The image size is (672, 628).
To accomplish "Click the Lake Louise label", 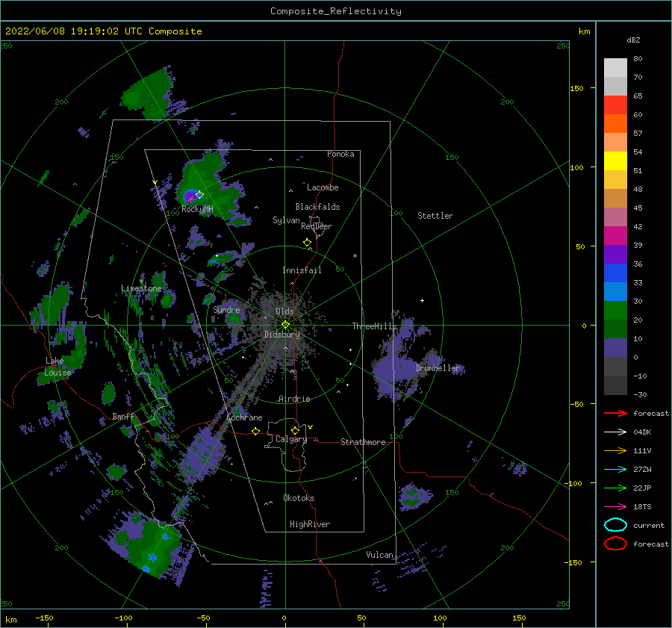I will click(57, 367).
